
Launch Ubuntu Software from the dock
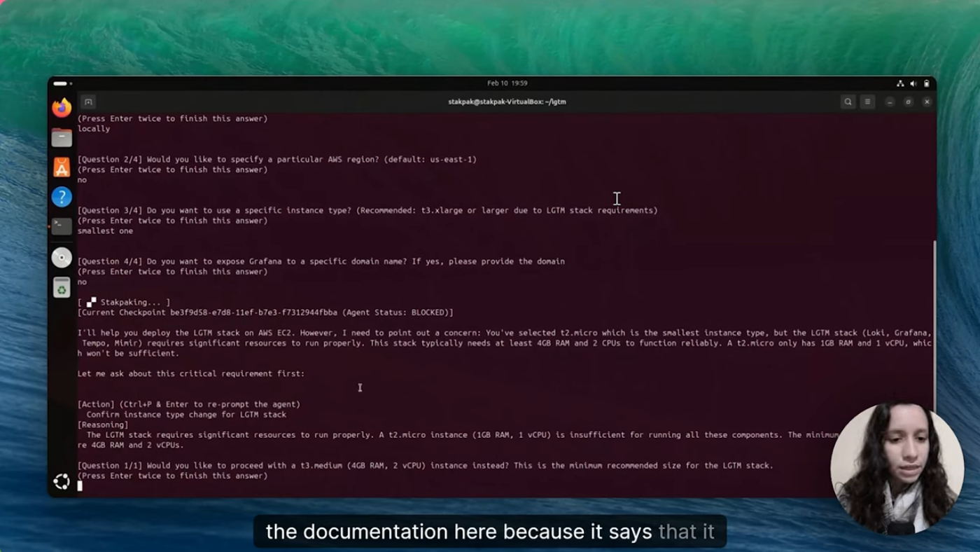click(x=62, y=167)
